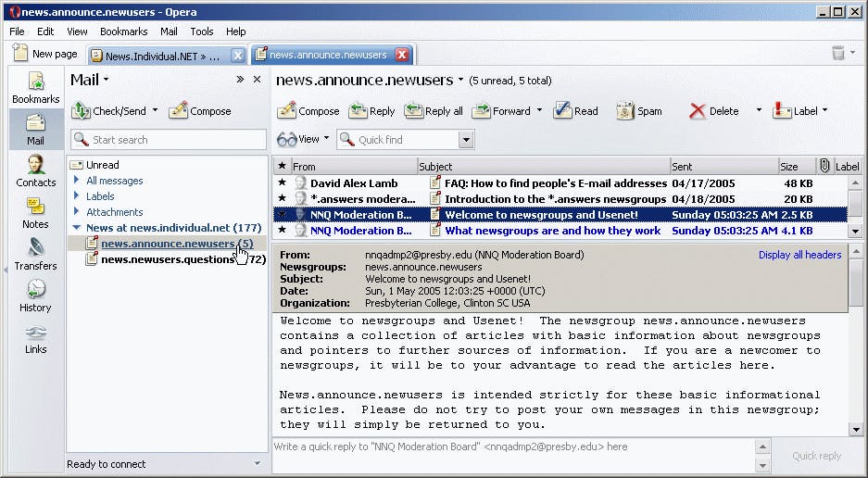
Task: Switch to News.Individual.NET tab
Action: (157, 55)
